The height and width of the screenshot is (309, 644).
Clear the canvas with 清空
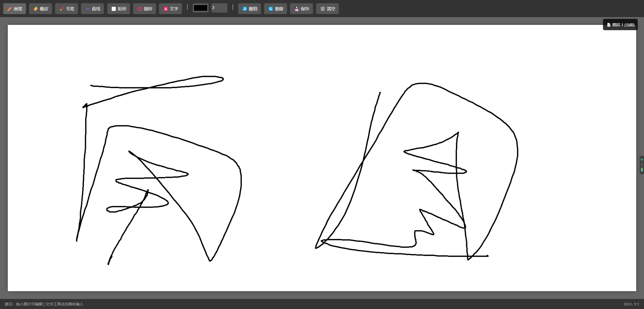click(327, 9)
